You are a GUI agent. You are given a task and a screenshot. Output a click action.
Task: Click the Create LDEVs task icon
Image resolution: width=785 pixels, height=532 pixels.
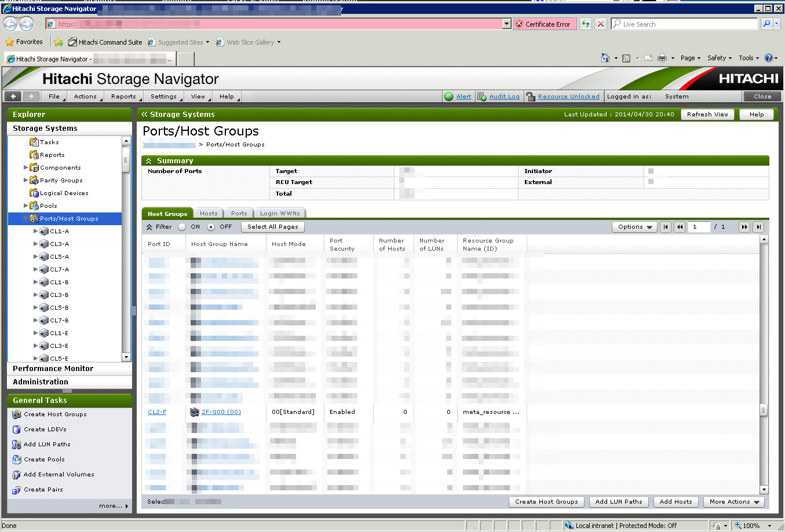pyautogui.click(x=17, y=430)
